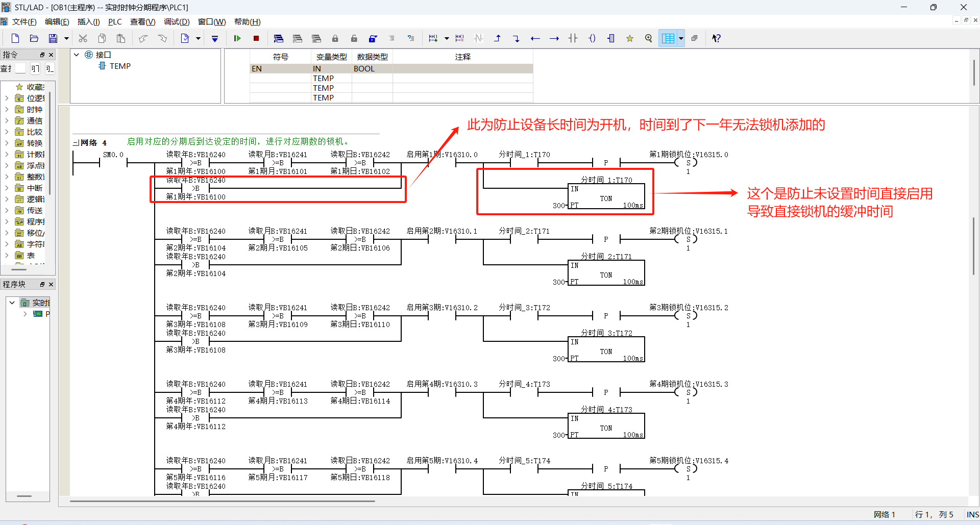980x525 pixels.
Task: Click the Delete Network icon with red X
Action: coord(460,38)
